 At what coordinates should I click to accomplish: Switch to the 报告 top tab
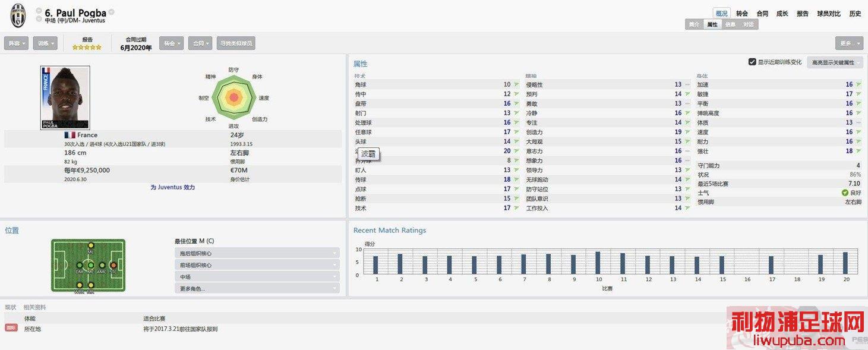pos(803,13)
